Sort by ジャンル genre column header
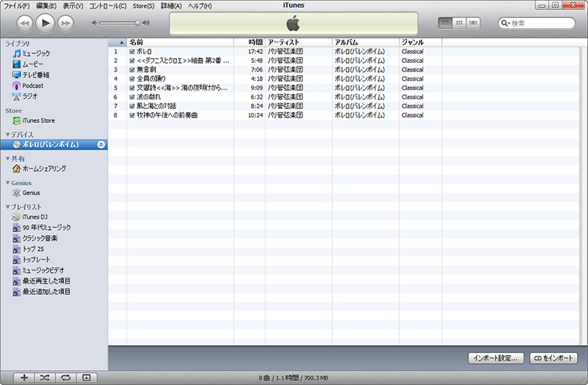588x385 pixels. pos(421,42)
